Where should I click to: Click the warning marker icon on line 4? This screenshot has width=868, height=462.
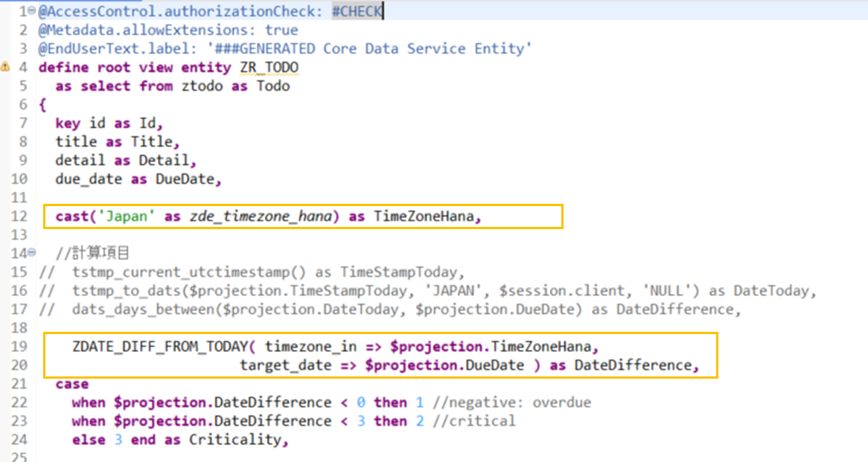tap(5, 67)
